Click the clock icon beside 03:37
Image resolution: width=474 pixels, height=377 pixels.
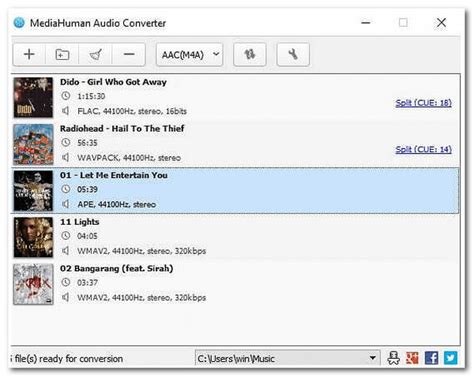66,283
